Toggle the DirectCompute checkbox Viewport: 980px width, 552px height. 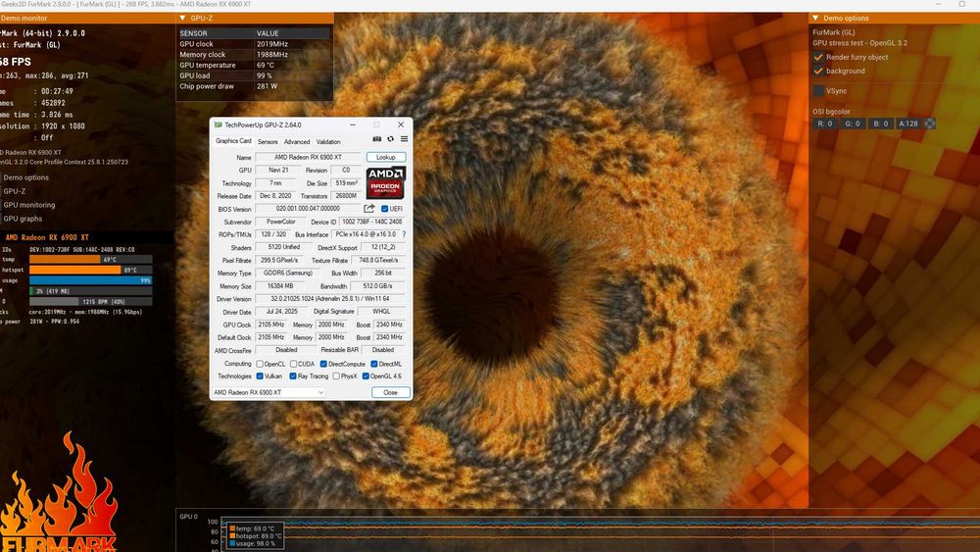(x=323, y=364)
